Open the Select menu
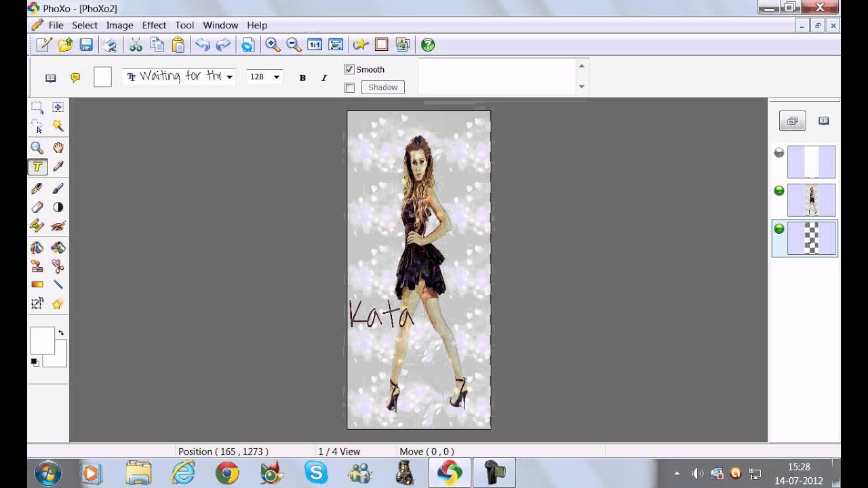 click(x=85, y=25)
